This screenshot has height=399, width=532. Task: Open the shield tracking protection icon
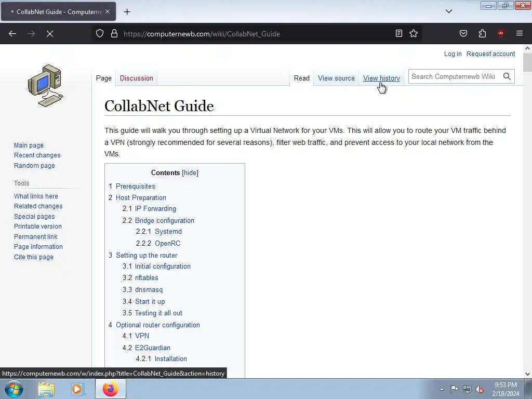[99, 34]
